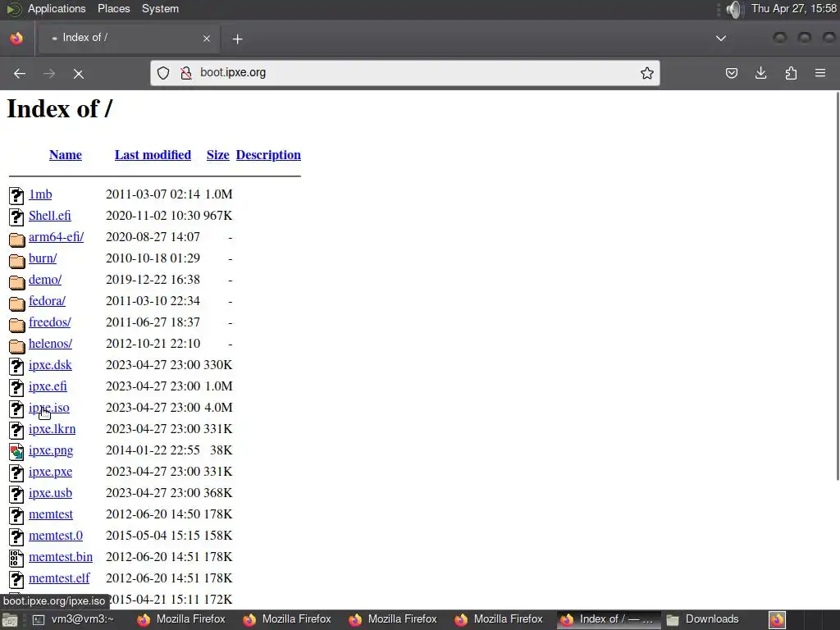Click the file icon next to Shell.efi
The height and width of the screenshot is (630, 840).
coord(16,217)
